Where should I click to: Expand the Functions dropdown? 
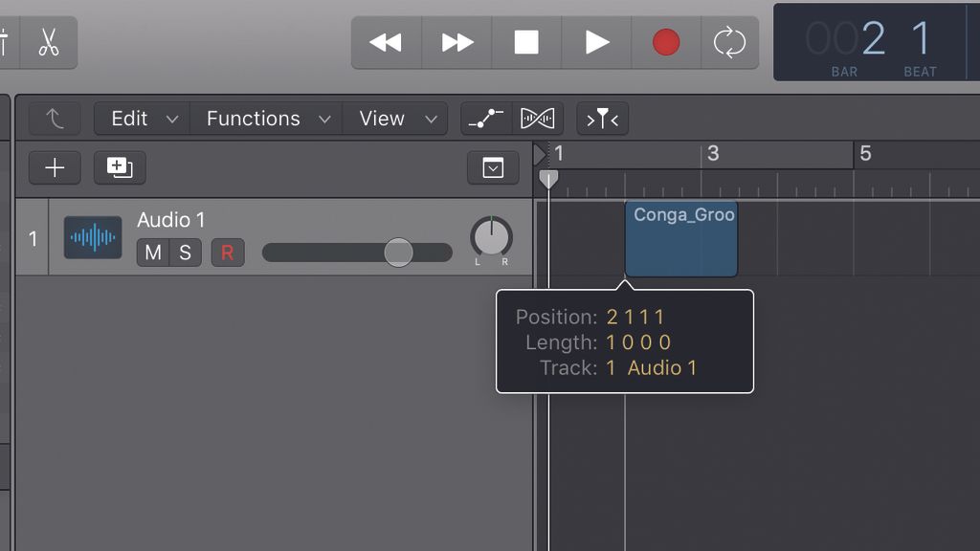(x=324, y=118)
